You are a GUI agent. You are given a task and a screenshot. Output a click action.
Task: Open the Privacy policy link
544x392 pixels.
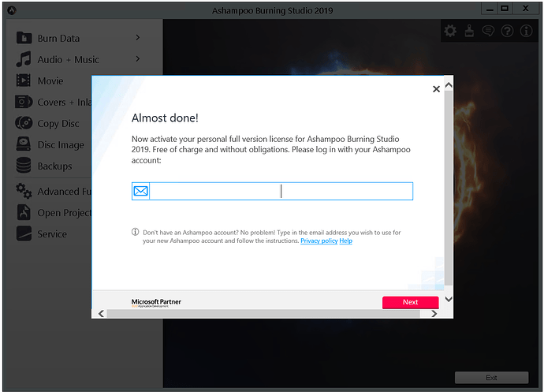coord(319,241)
